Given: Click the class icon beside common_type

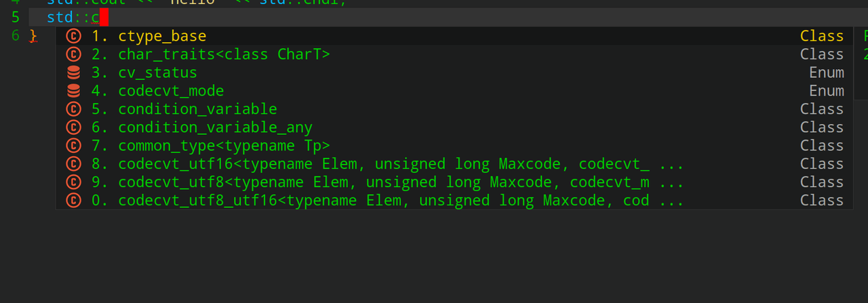Looking at the screenshot, I should pyautogui.click(x=73, y=146).
